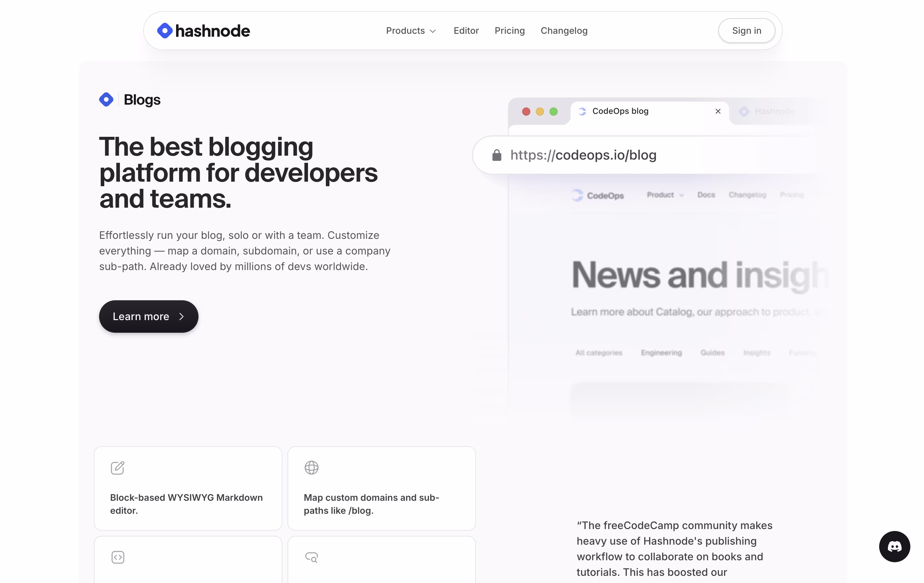The height and width of the screenshot is (583, 924).
Task: Click the chat-search icon on the lower-right card
Action: (311, 557)
